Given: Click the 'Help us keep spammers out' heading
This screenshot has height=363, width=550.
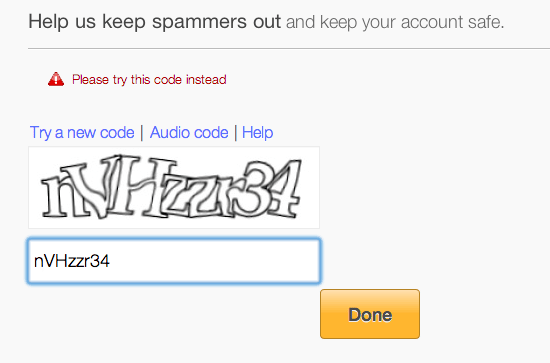Looking at the screenshot, I should pyautogui.click(x=155, y=22).
